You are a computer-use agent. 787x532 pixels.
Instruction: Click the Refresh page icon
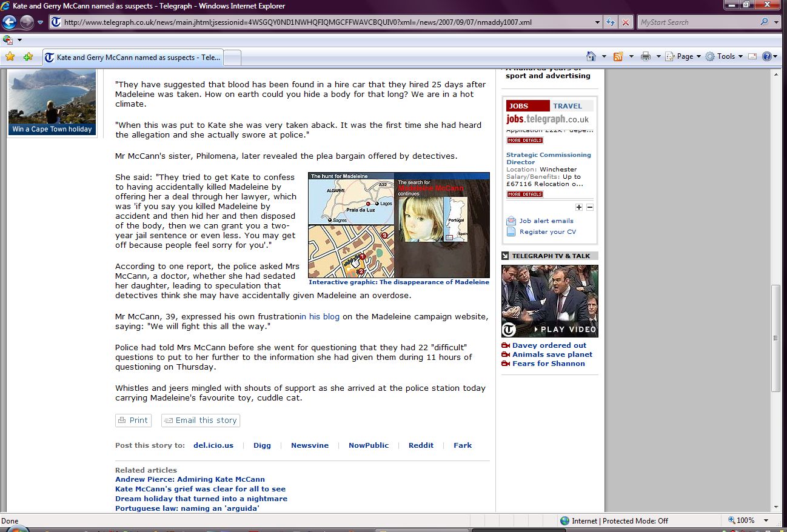[x=611, y=22]
